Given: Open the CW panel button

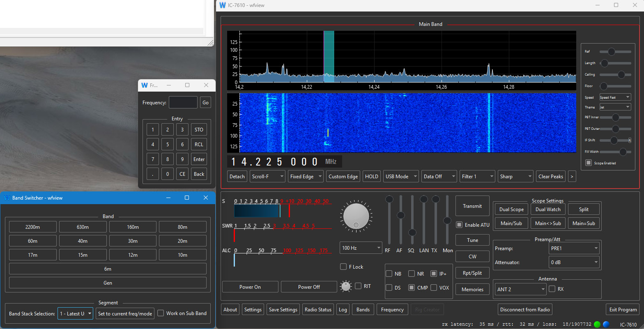Looking at the screenshot, I should coord(472,256).
